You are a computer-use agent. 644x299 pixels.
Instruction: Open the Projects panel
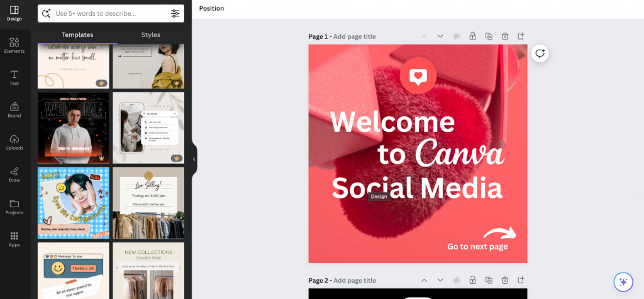point(14,207)
